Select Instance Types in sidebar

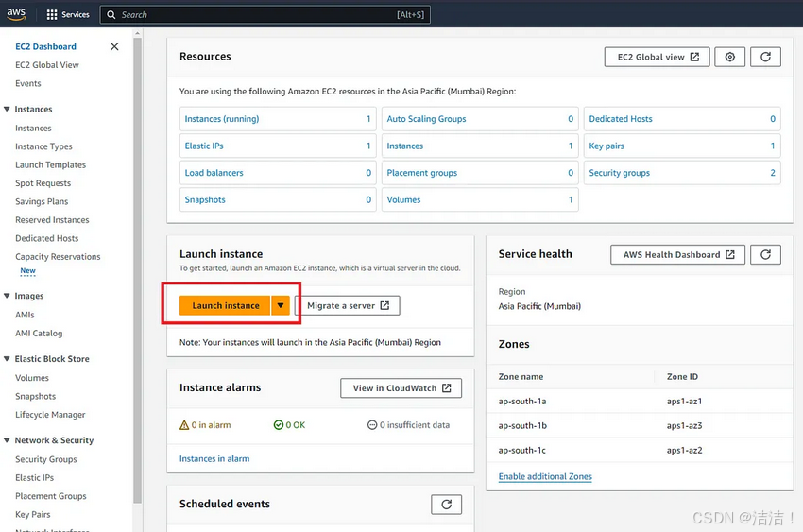click(43, 146)
